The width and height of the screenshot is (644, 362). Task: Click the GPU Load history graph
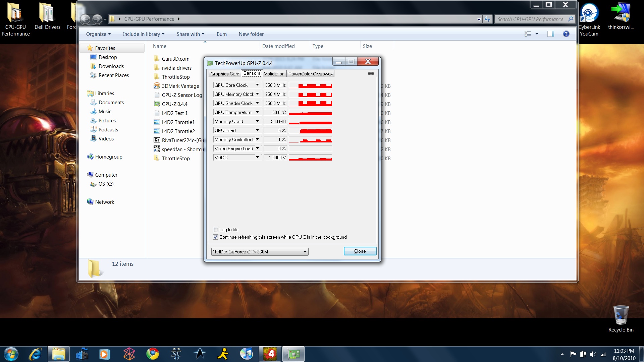(x=310, y=130)
